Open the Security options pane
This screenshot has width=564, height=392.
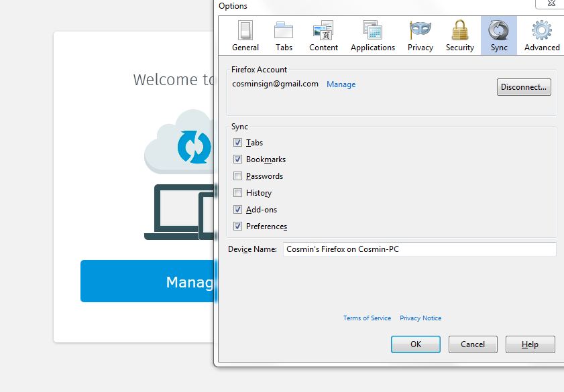point(459,36)
